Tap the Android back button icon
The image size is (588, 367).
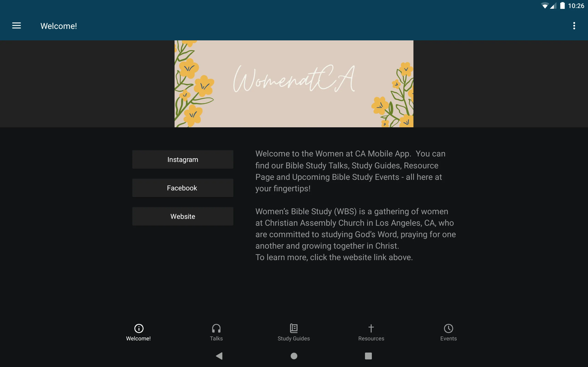point(219,356)
